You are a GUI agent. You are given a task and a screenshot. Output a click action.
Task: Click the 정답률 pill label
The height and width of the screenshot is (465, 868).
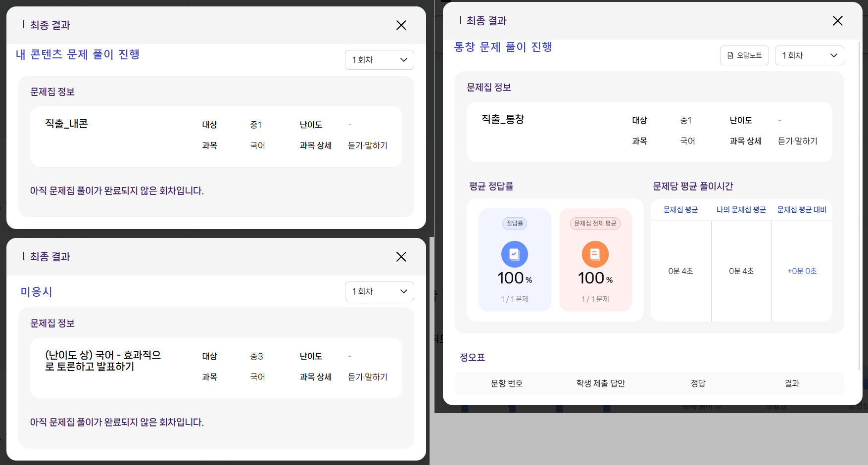515,224
